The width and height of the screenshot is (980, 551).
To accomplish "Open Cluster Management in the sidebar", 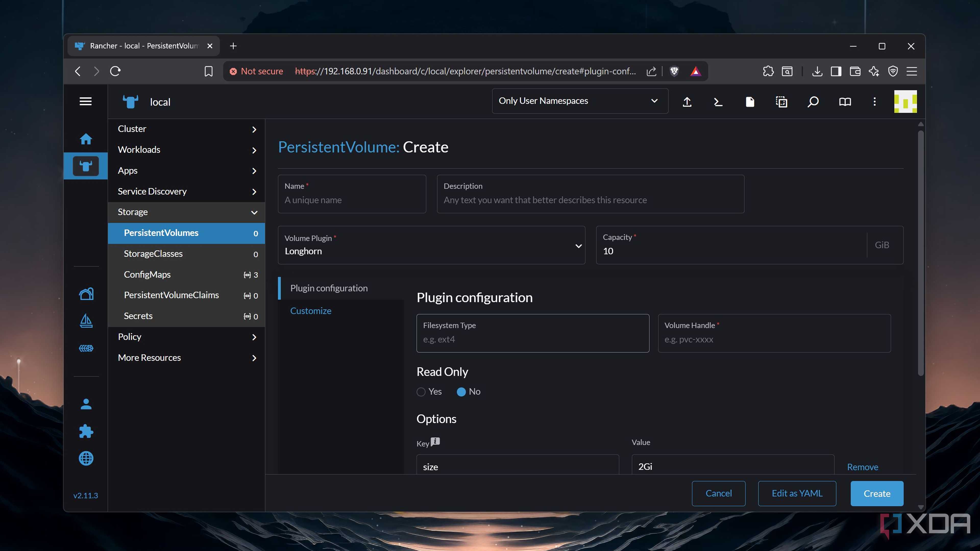I will pos(86,294).
